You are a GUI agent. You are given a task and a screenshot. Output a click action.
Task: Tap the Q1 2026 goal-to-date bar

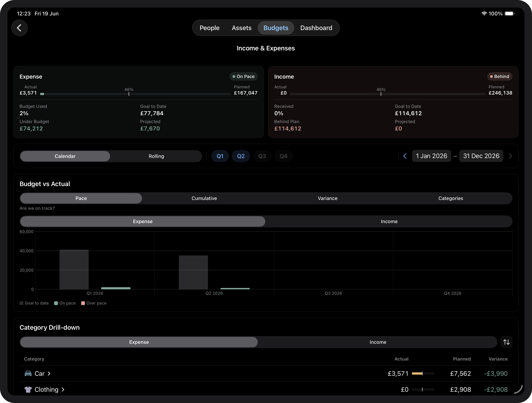pyautogui.click(x=74, y=270)
